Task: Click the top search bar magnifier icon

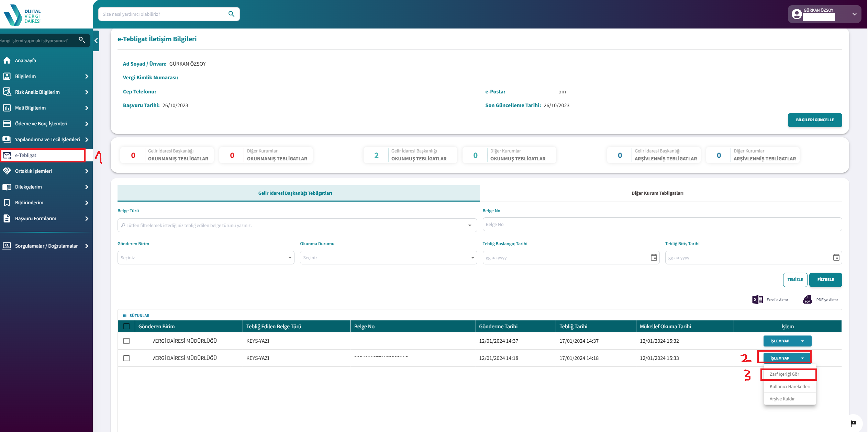Action: click(231, 14)
